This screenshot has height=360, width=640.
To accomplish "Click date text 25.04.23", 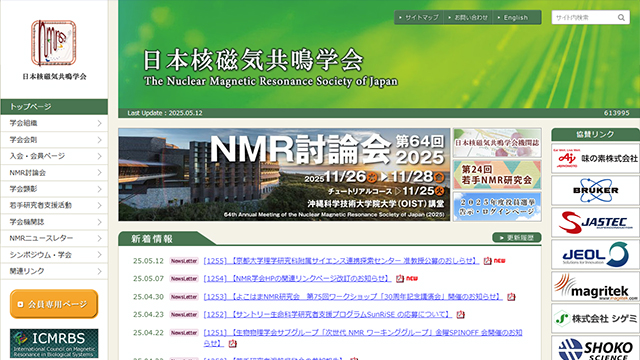I will coord(148,315).
